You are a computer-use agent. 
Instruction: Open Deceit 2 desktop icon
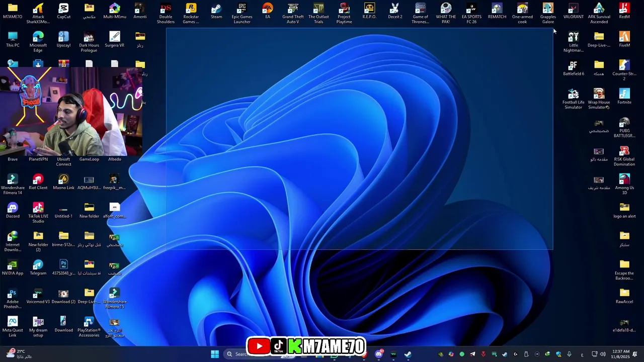[395, 11]
